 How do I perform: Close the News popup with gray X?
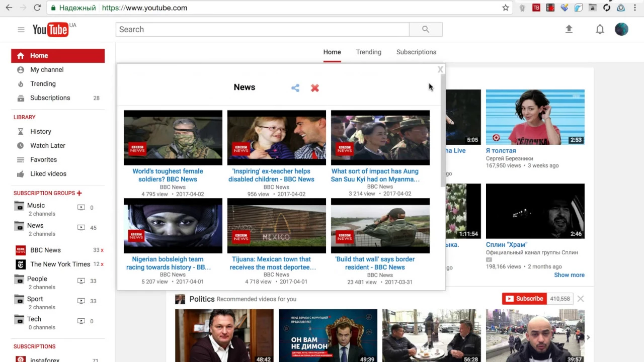point(440,69)
